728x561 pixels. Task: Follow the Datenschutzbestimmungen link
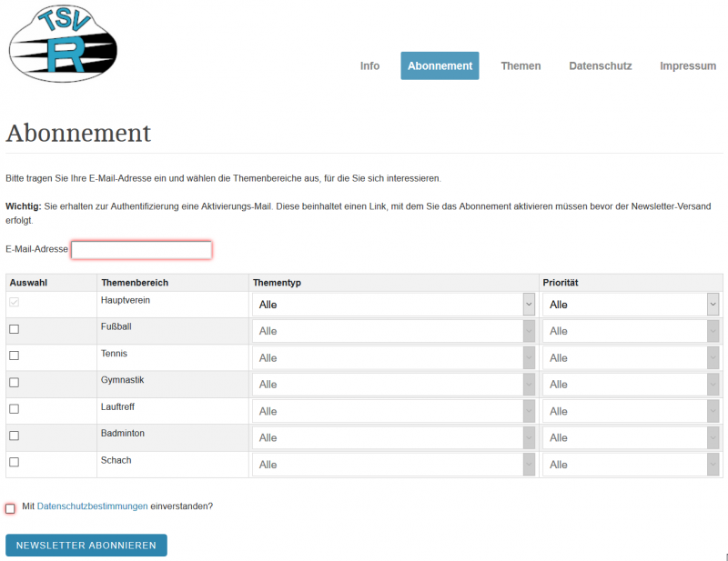[92, 506]
